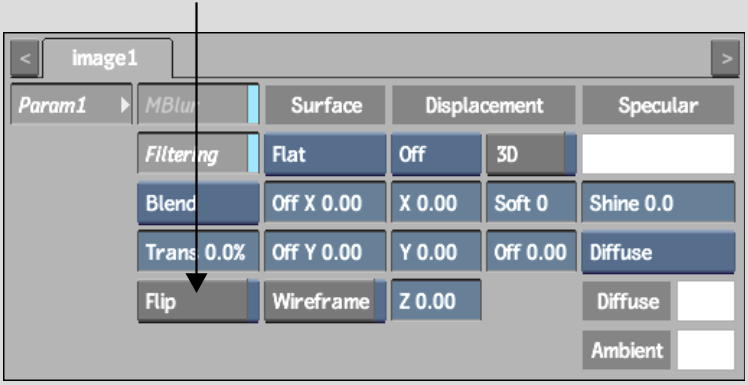Open the Specular color swatch
This screenshot has width=748, height=385.
[658, 154]
